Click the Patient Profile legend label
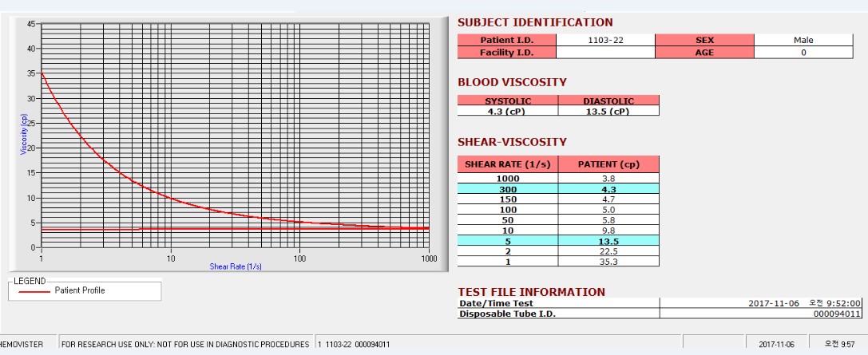 click(80, 290)
